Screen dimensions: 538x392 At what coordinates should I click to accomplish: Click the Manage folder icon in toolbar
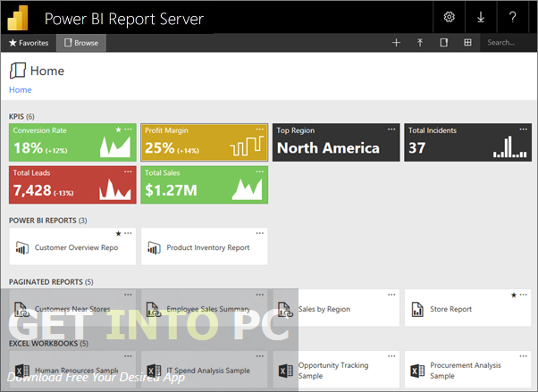point(443,43)
